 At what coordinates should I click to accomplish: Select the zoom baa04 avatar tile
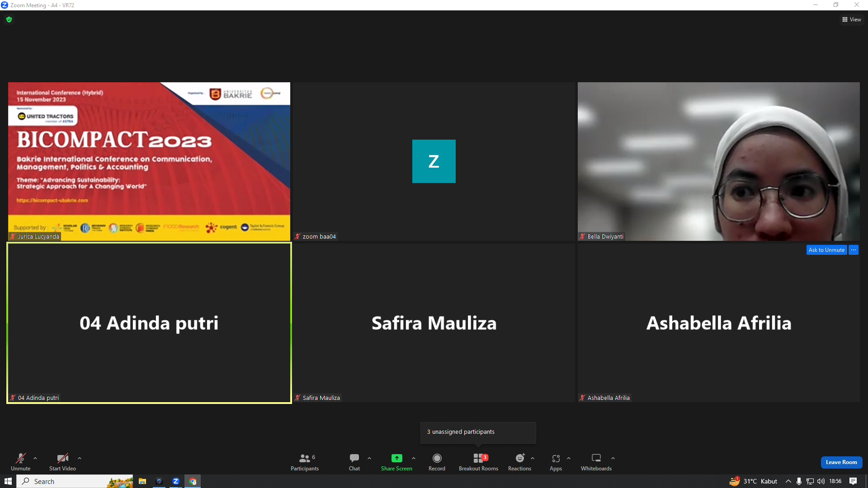point(434,161)
